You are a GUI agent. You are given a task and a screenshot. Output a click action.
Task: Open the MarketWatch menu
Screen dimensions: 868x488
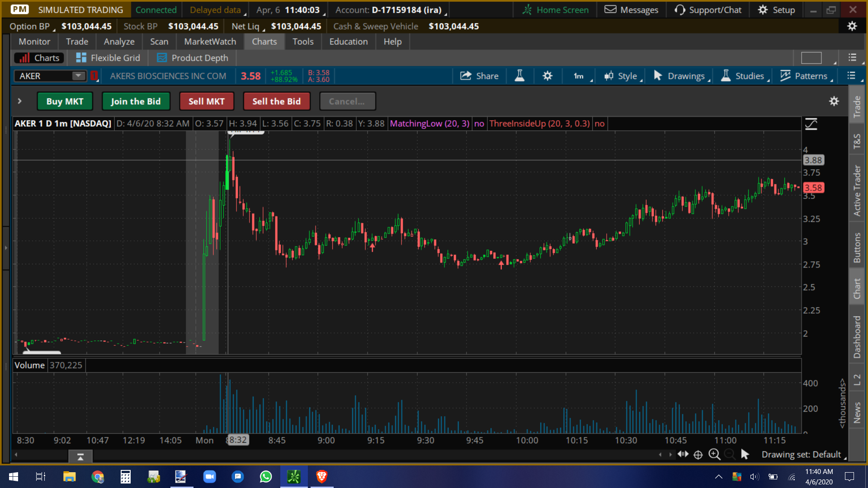click(210, 42)
